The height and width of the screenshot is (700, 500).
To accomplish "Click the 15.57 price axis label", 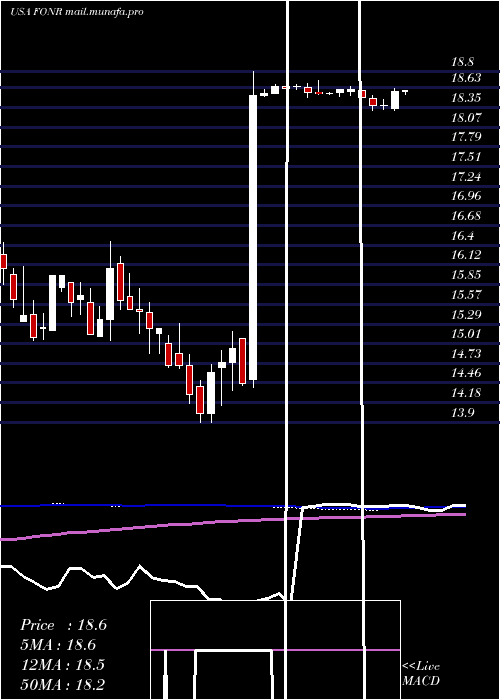I will 466,295.
